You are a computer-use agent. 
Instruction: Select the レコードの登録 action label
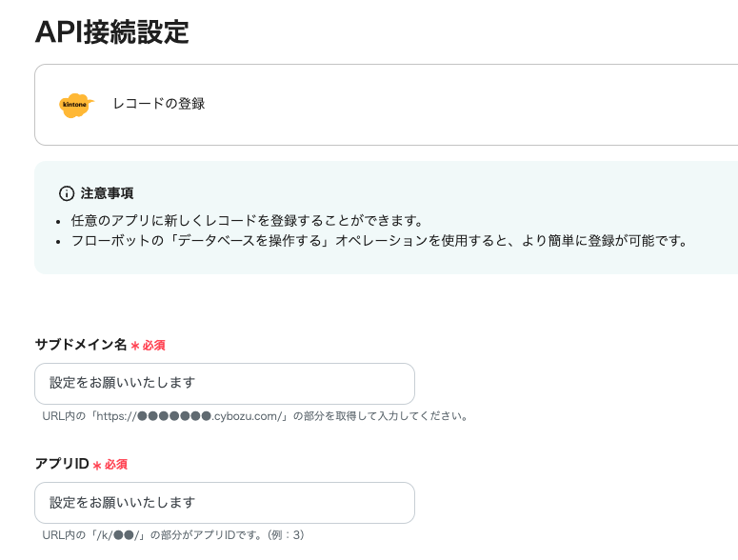click(x=158, y=104)
